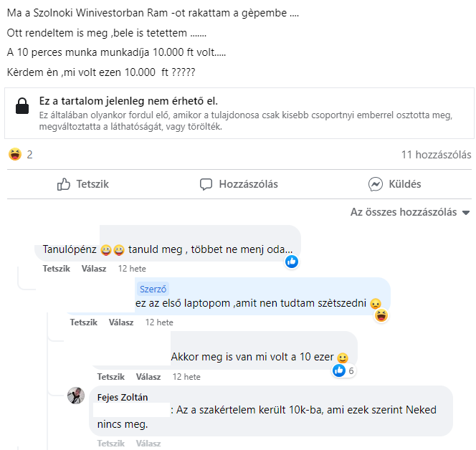Open the "11 hozzászólás" comments count
This screenshot has width=476, height=450.
click(436, 155)
